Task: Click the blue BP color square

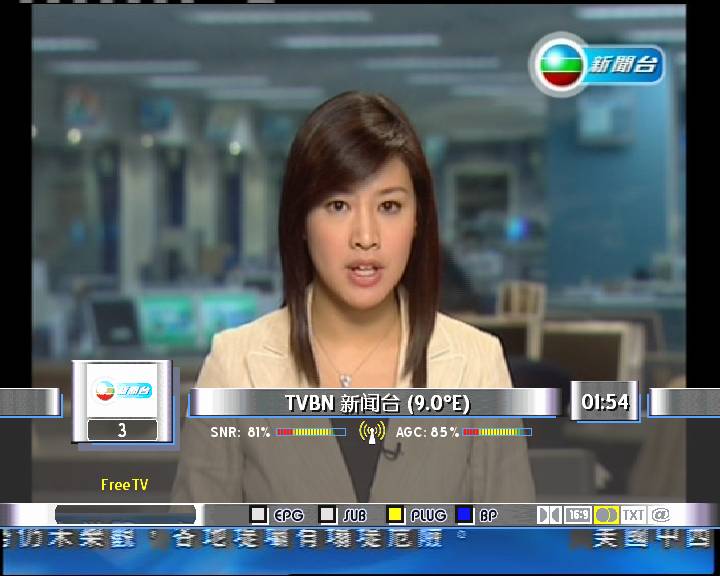Action: 464,515
